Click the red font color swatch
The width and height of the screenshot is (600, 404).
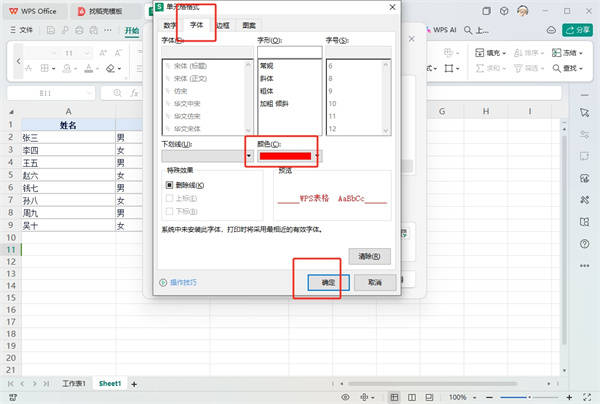[284, 156]
